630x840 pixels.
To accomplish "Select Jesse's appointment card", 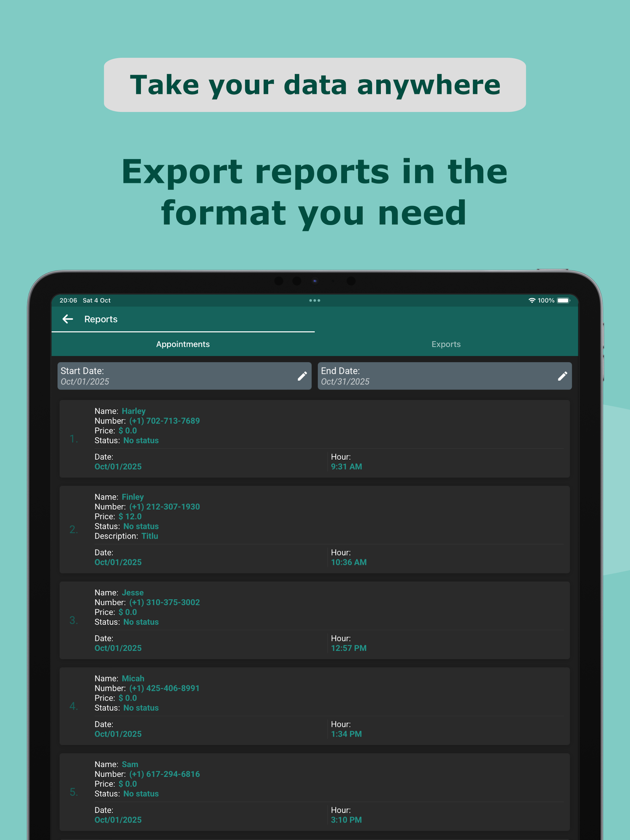I will 315,620.
